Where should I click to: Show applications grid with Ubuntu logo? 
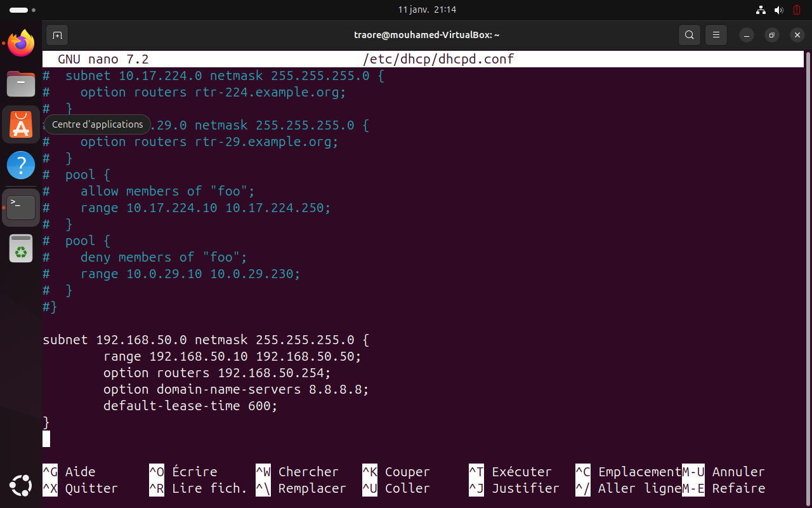point(21,486)
